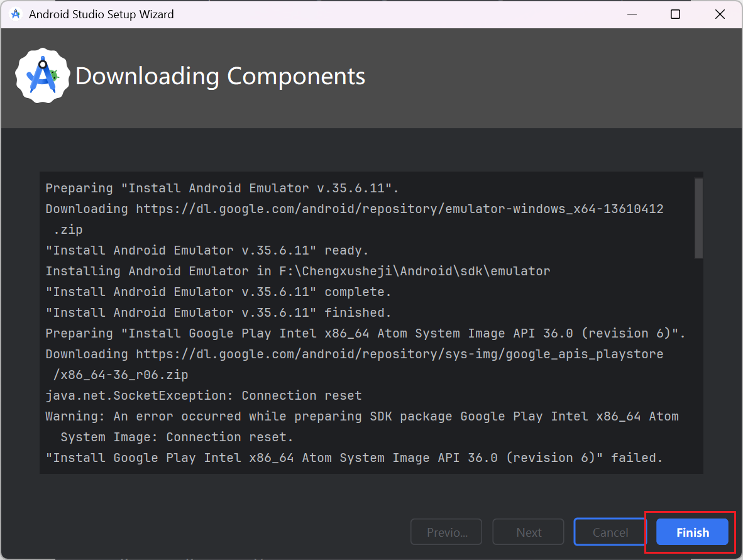
Task: Click "Installing Android Emulator in F:\Chengxusheji" line
Action: pos(298,271)
